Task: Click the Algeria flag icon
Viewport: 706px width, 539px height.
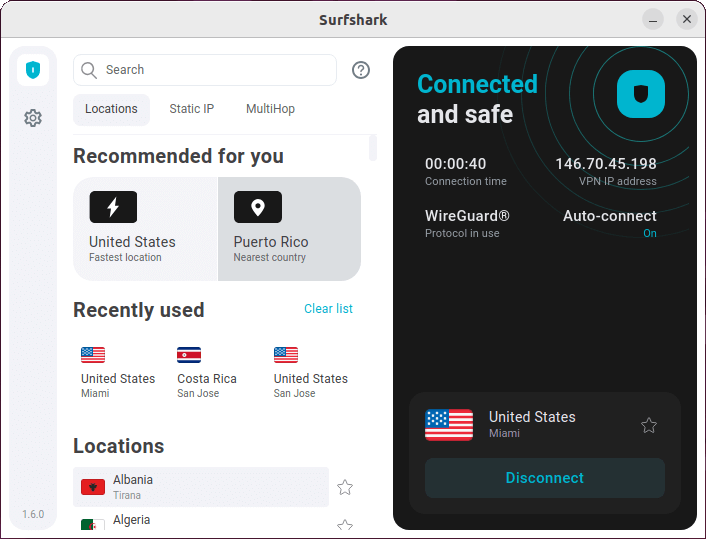Action: tap(93, 525)
